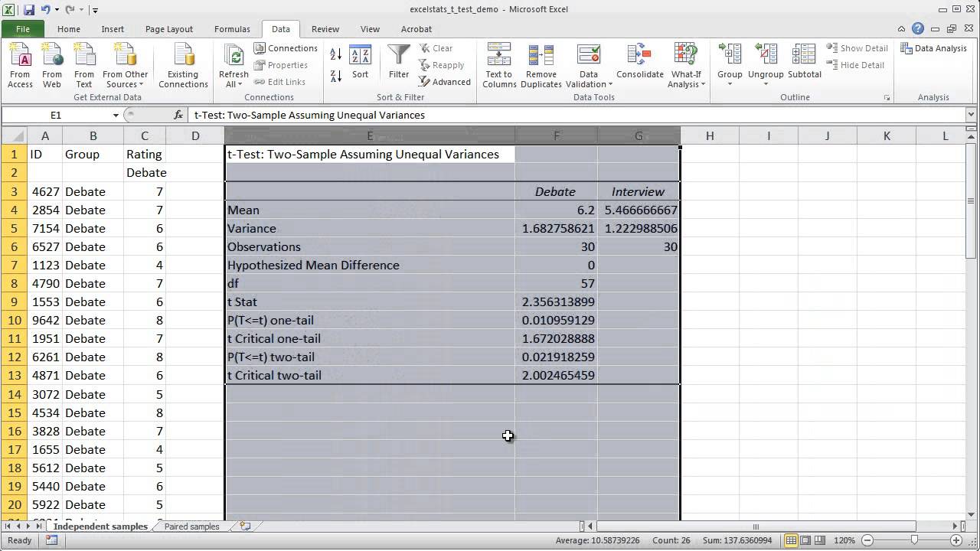Expand the formula bar
This screenshot has width=980, height=551.
pyautogui.click(x=972, y=115)
